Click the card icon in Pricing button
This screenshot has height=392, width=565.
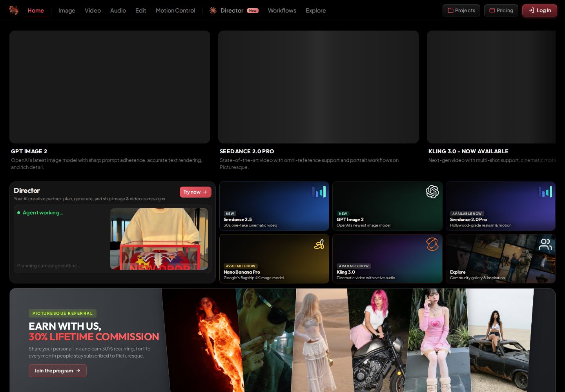click(492, 11)
